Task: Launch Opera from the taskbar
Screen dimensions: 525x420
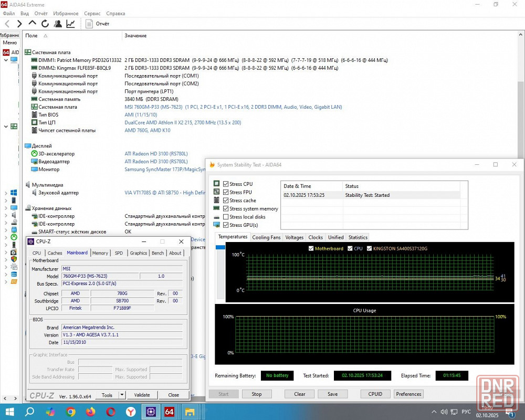Action: click(x=111, y=412)
